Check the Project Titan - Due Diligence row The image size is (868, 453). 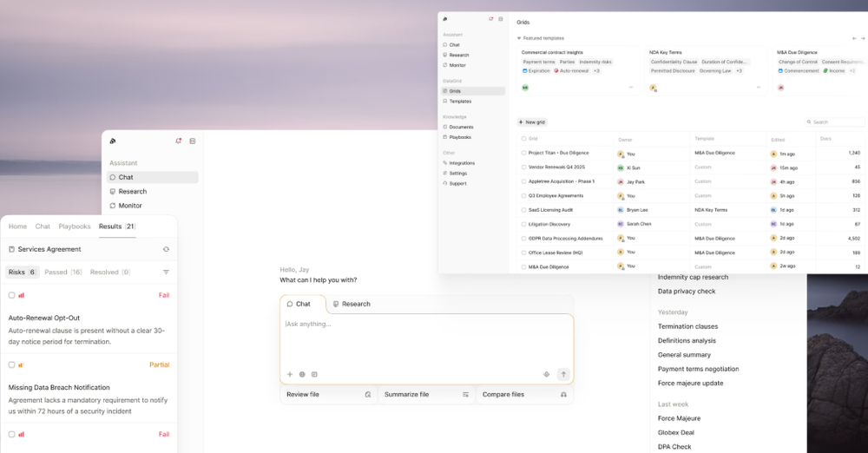(x=523, y=153)
